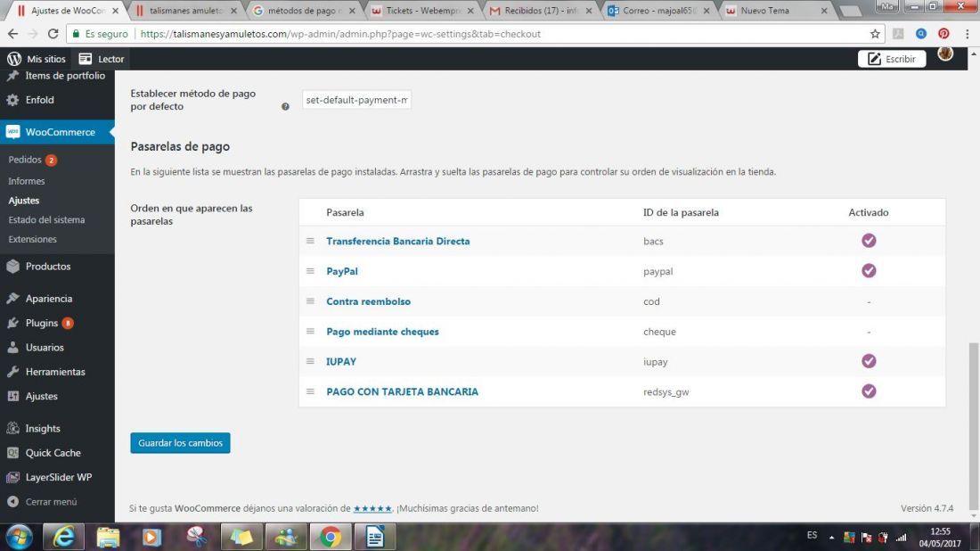Switch to Recibidos Gmail tab
The width and height of the screenshot is (980, 551).
pos(540,11)
